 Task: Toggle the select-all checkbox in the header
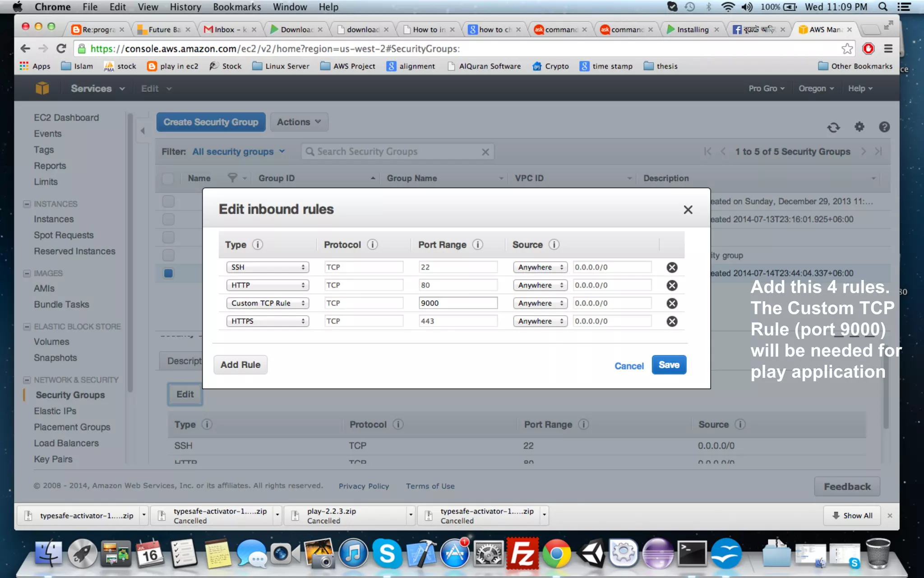168,178
